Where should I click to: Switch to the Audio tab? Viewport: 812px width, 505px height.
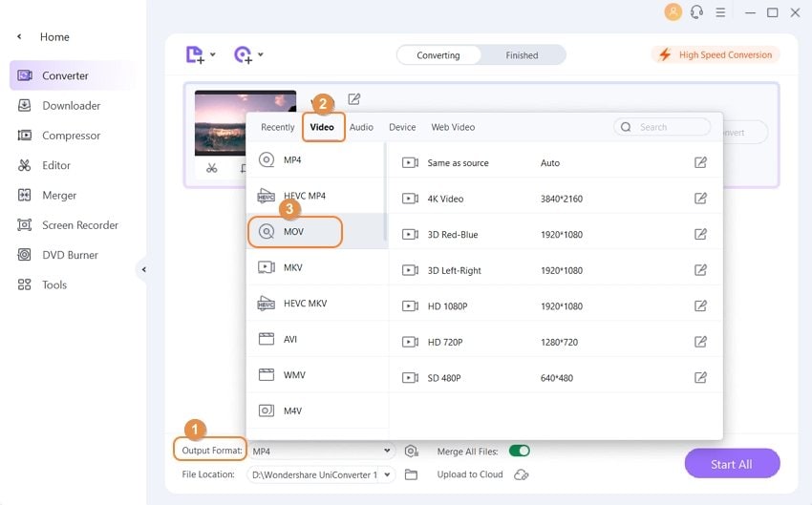click(361, 127)
